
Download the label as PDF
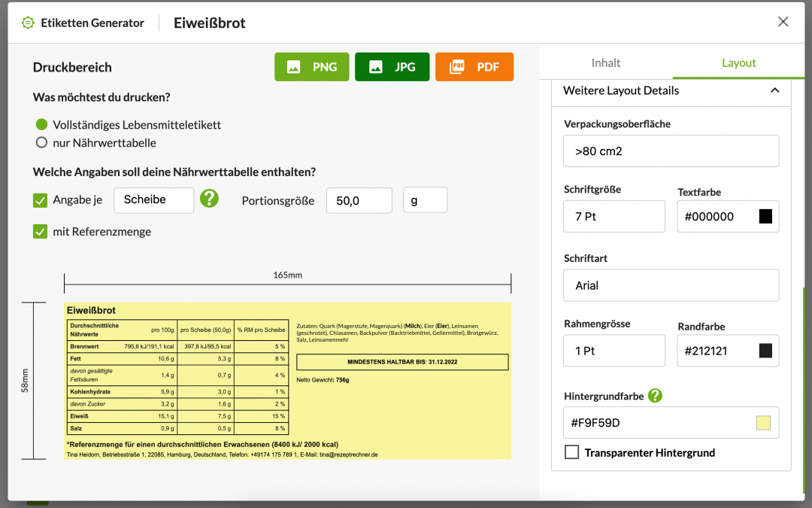coord(474,67)
